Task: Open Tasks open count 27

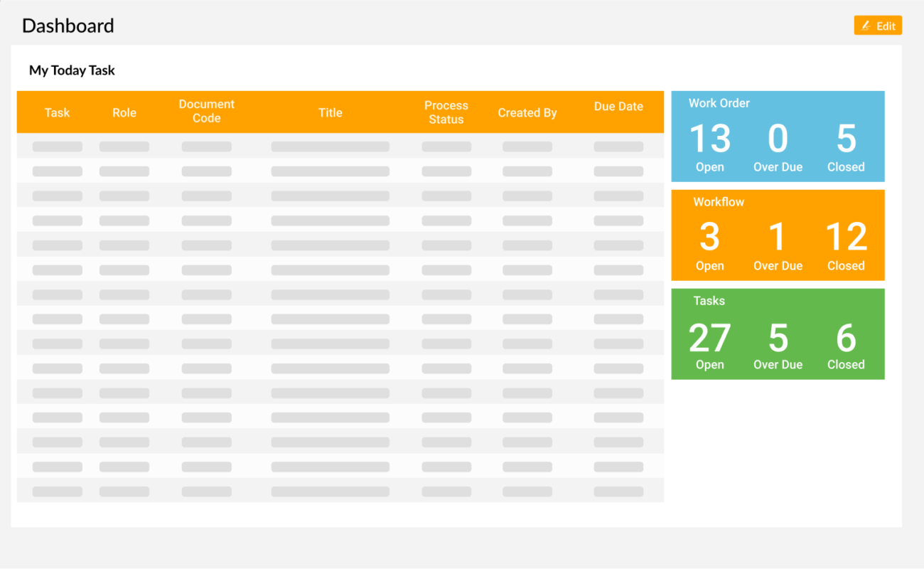Action: 710,338
